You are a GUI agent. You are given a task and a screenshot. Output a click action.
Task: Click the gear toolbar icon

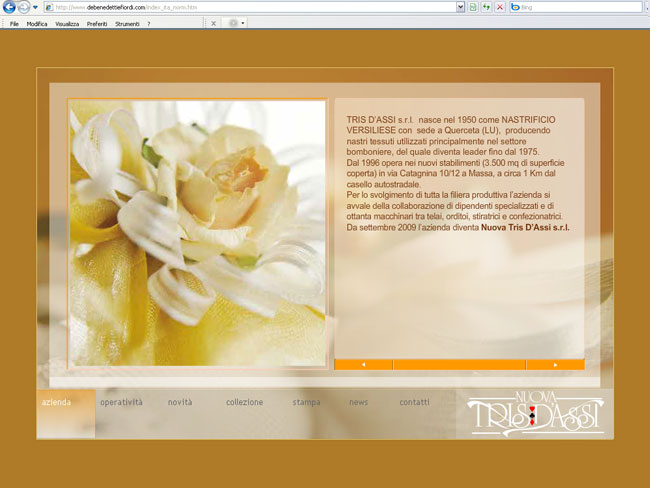[x=233, y=23]
